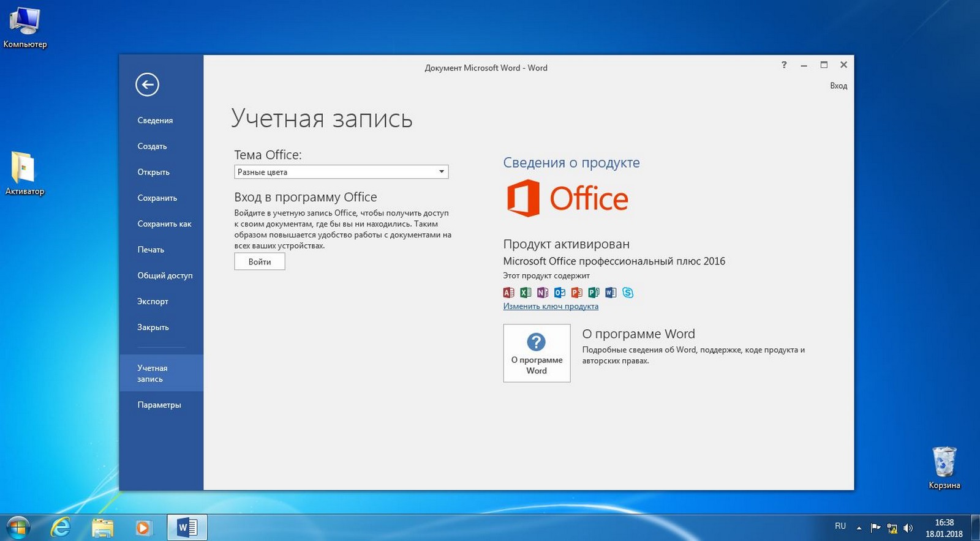Click the Учетная запись page heading
The height and width of the screenshot is (541, 980).
point(322,118)
